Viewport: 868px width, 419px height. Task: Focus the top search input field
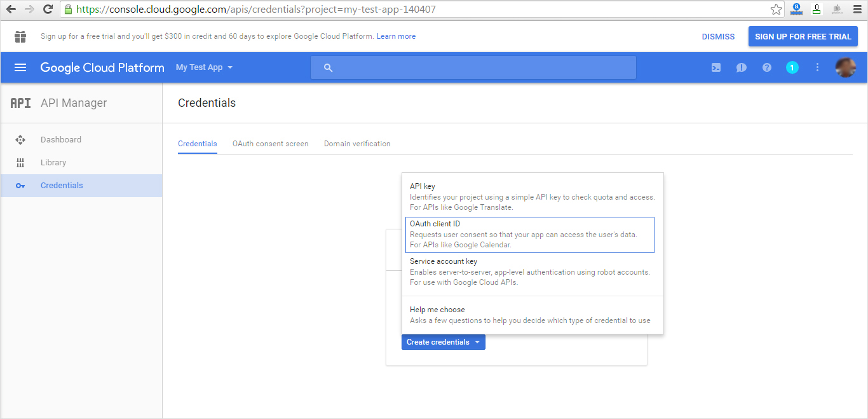point(473,67)
